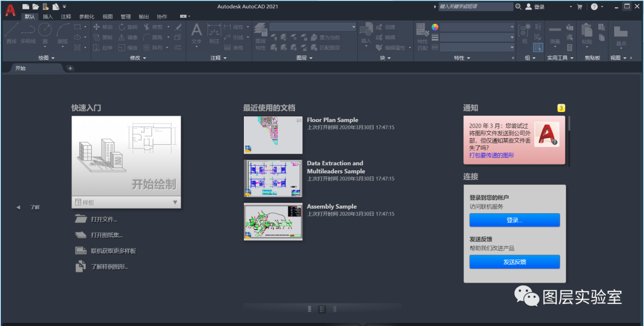Click the 粘贴 paste icon
This screenshot has width=644, height=326.
coord(587,34)
